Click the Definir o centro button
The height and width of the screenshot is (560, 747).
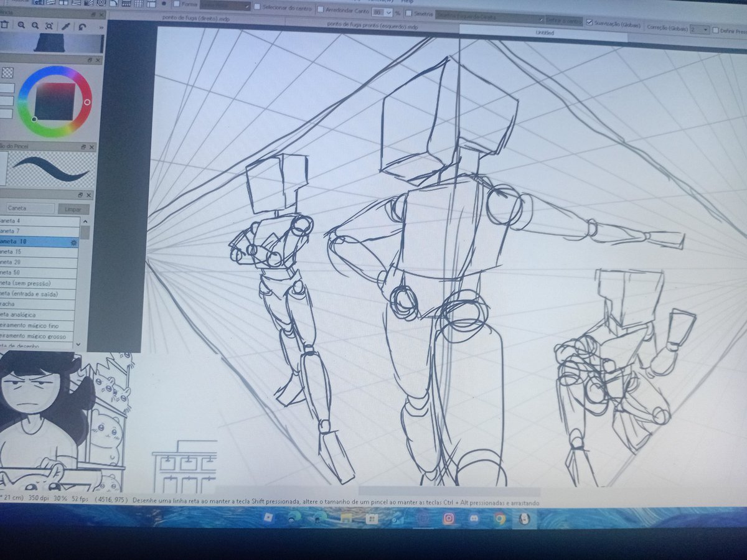click(564, 21)
